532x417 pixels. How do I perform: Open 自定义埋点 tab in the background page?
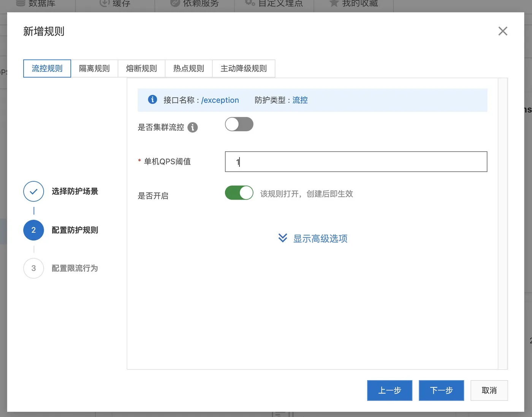click(274, 3)
